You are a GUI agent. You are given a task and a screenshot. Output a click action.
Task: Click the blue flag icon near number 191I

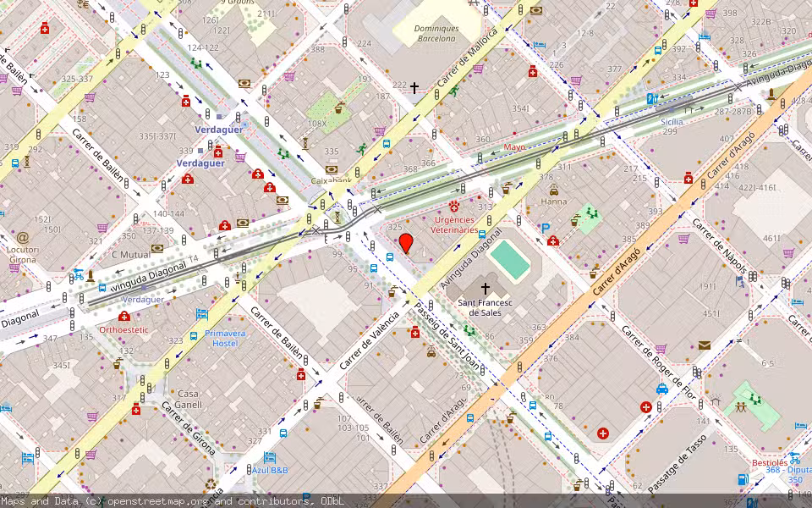(740, 281)
